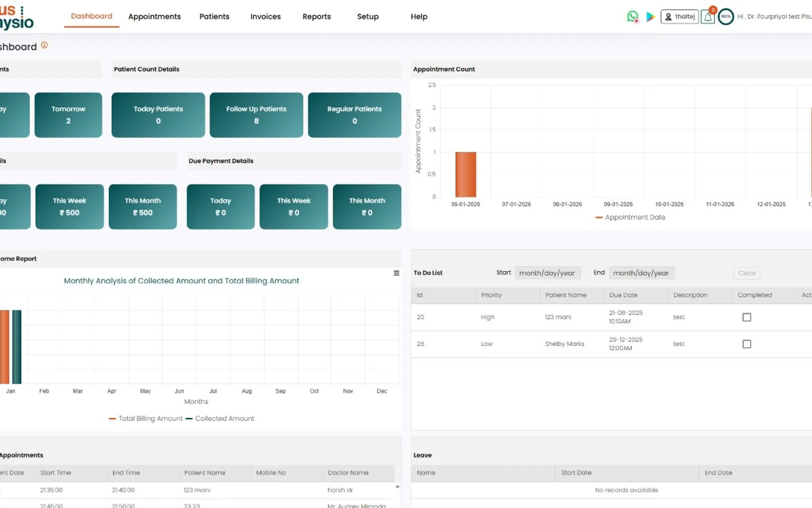Click Due Payment This Month card
812x508 pixels.
click(x=367, y=207)
